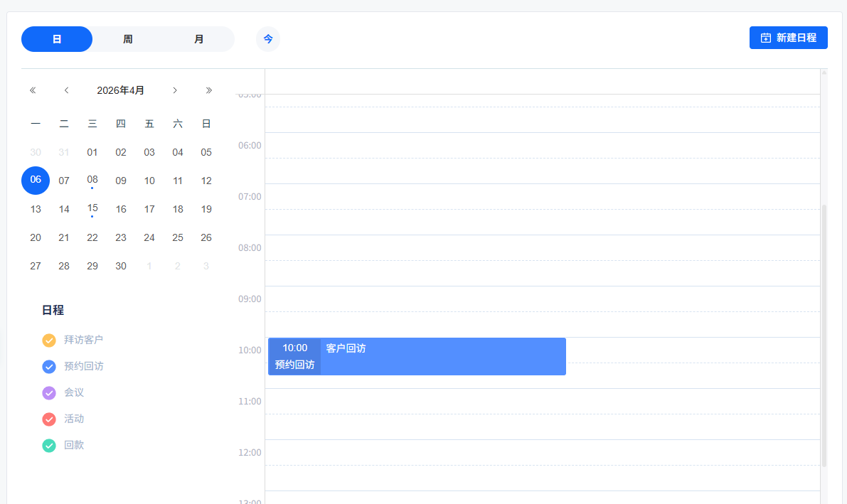Click the empty 08:00 time slot
This screenshot has width=847, height=504.
point(542,247)
